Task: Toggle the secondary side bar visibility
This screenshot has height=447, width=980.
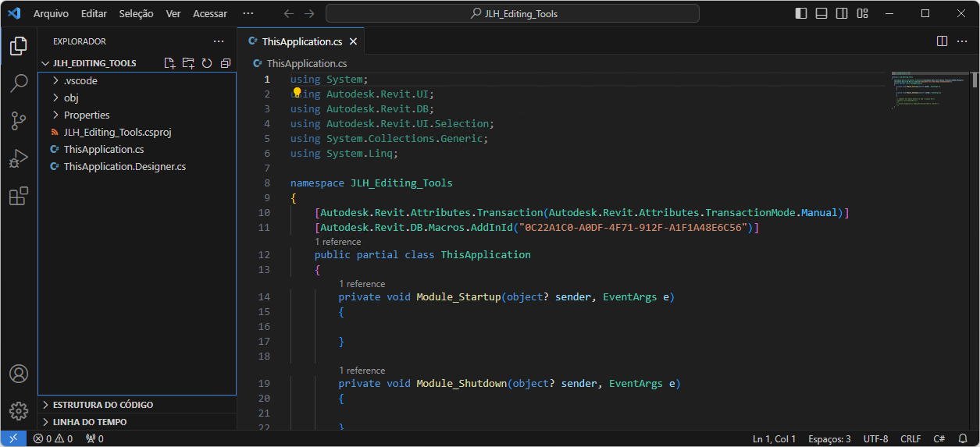Action: click(842, 13)
